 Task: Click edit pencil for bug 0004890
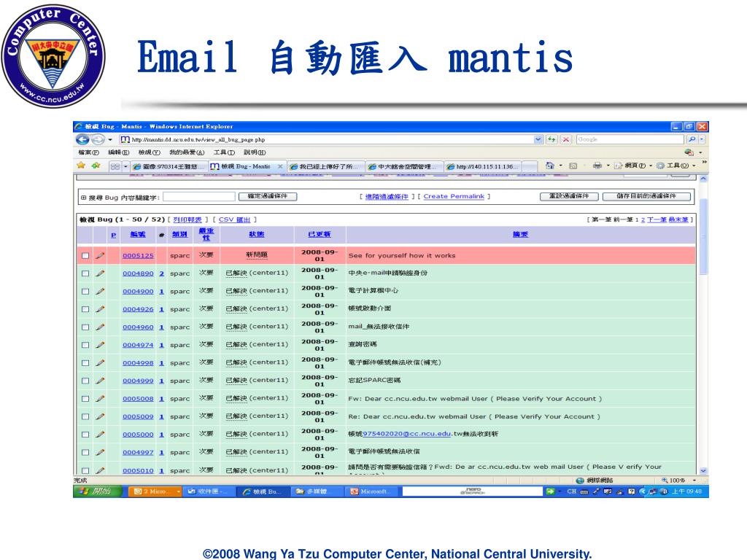100,273
